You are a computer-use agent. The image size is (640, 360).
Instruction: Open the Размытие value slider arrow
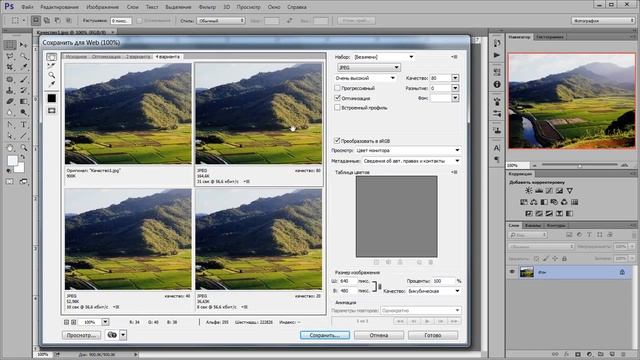[455, 88]
